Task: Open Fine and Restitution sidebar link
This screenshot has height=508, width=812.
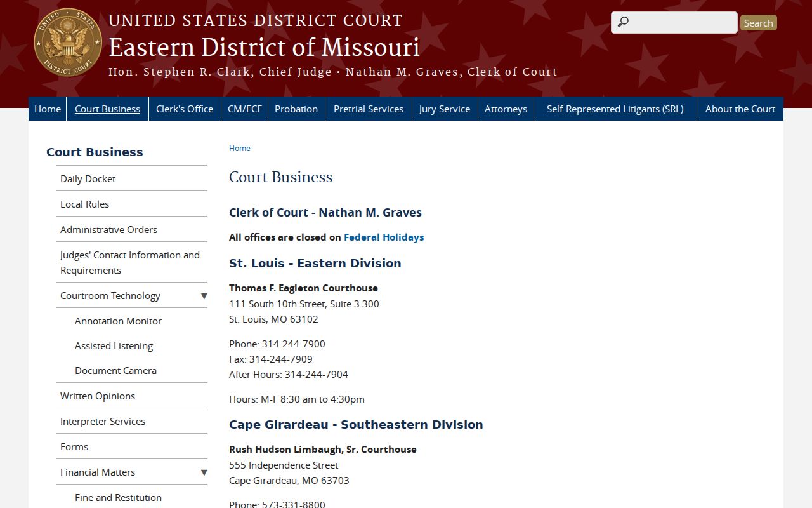Action: pyautogui.click(x=118, y=497)
